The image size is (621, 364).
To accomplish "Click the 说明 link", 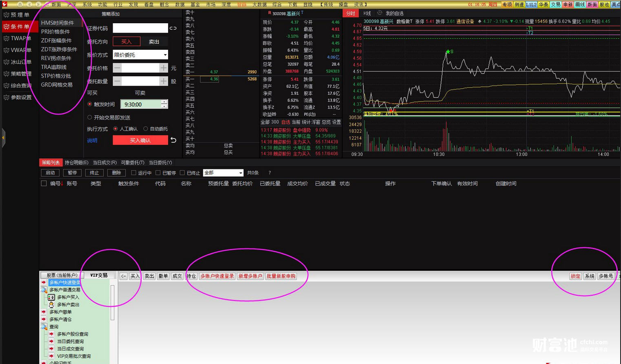I will 92,141.
